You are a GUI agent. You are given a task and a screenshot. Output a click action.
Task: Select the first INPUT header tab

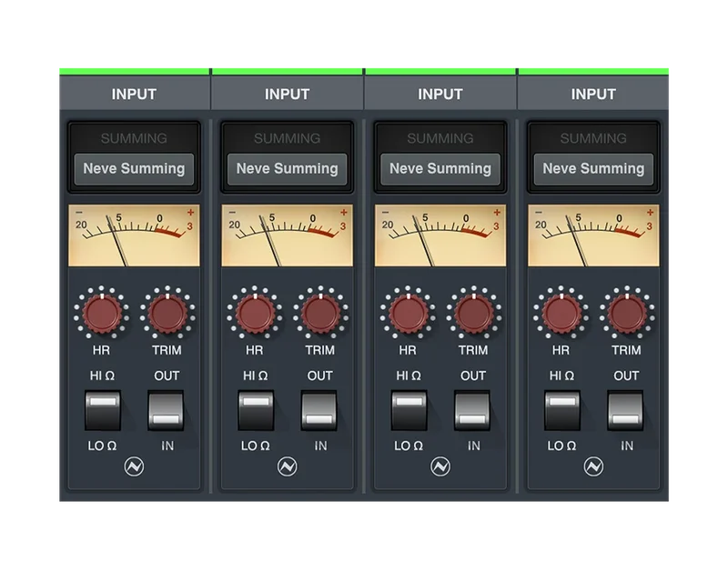[x=135, y=94]
